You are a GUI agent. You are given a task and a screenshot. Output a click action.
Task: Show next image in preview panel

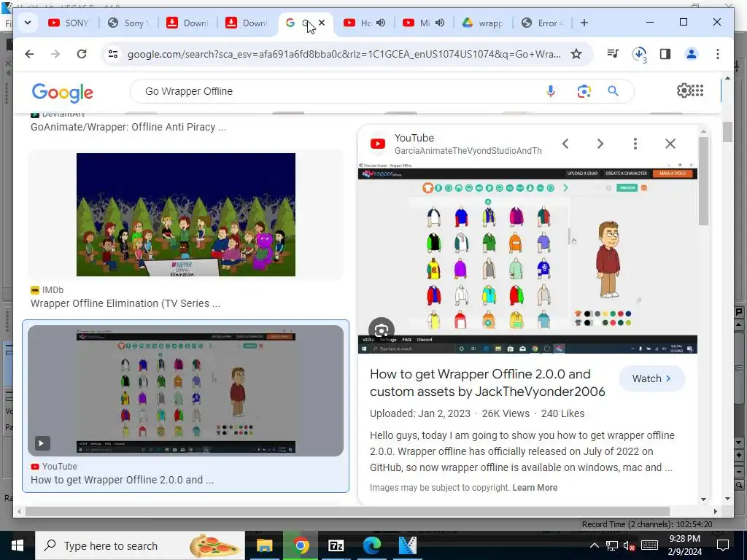click(x=600, y=144)
